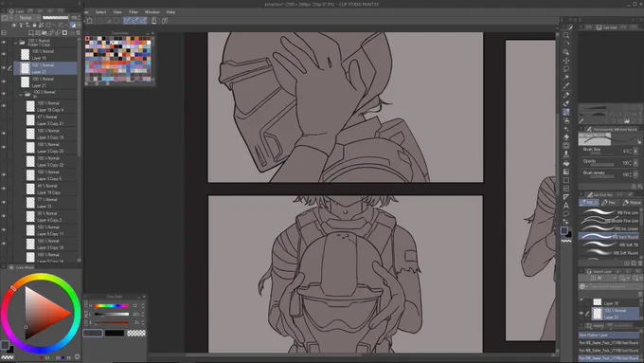The width and height of the screenshot is (644, 363).
Task: Toggle visibility of Layer 3 Copy 22
Action: pyautogui.click(x=4, y=161)
